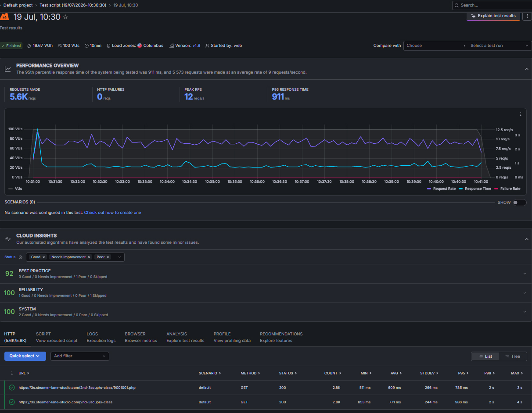This screenshot has width=532, height=413.
Task: Open the chart's three-dot options menu
Action: coord(521,114)
